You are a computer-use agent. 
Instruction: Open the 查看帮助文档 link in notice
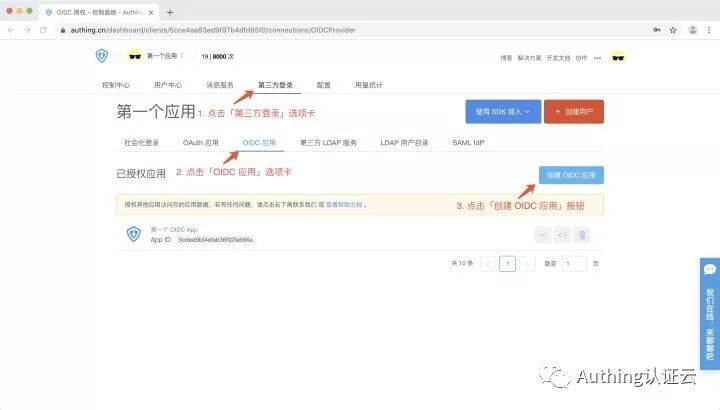point(344,205)
